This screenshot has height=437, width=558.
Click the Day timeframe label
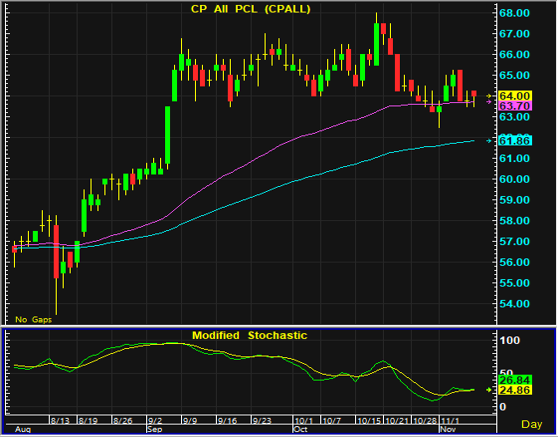point(532,424)
